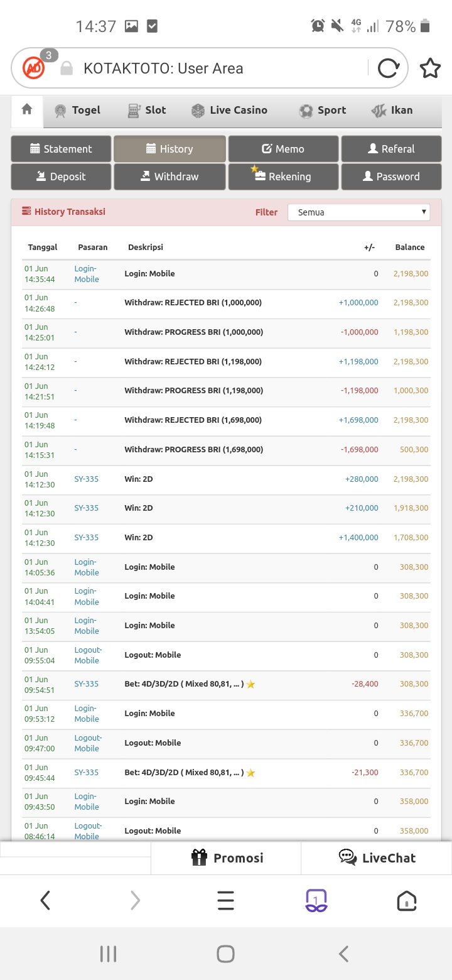Tap browser home icon in bottom bar

(x=407, y=901)
